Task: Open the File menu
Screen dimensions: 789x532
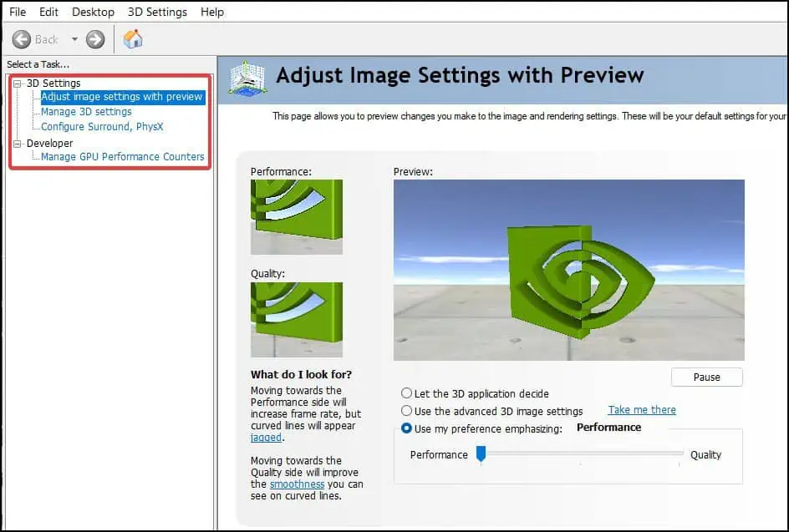Action: click(x=17, y=12)
